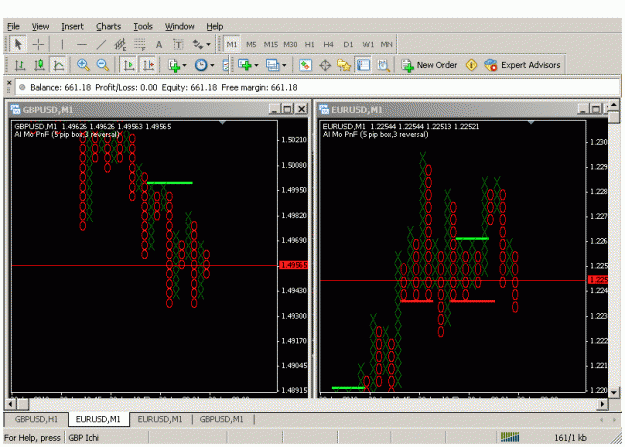
Task: Toggle Expert Advisors button
Action: 522,65
